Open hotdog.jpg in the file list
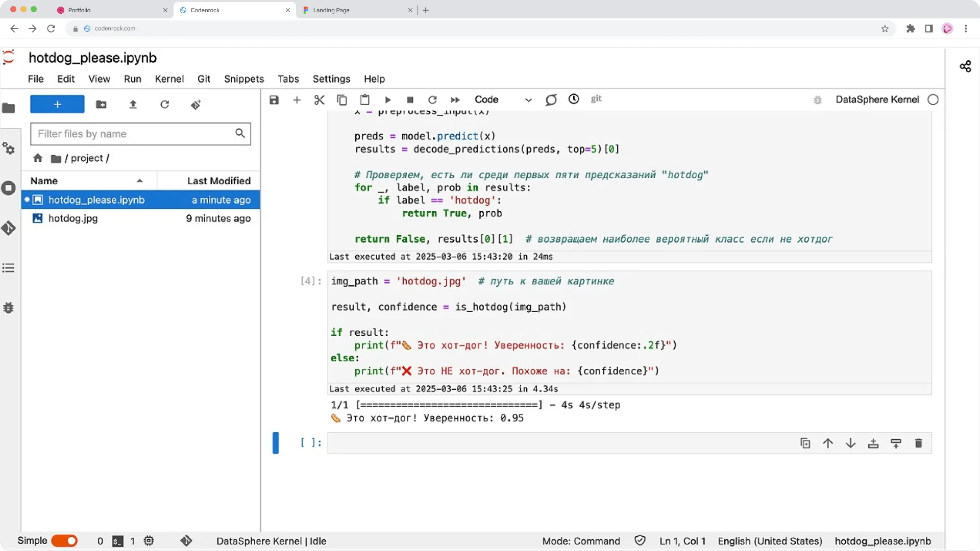Viewport: 980px width, 551px height. click(73, 218)
